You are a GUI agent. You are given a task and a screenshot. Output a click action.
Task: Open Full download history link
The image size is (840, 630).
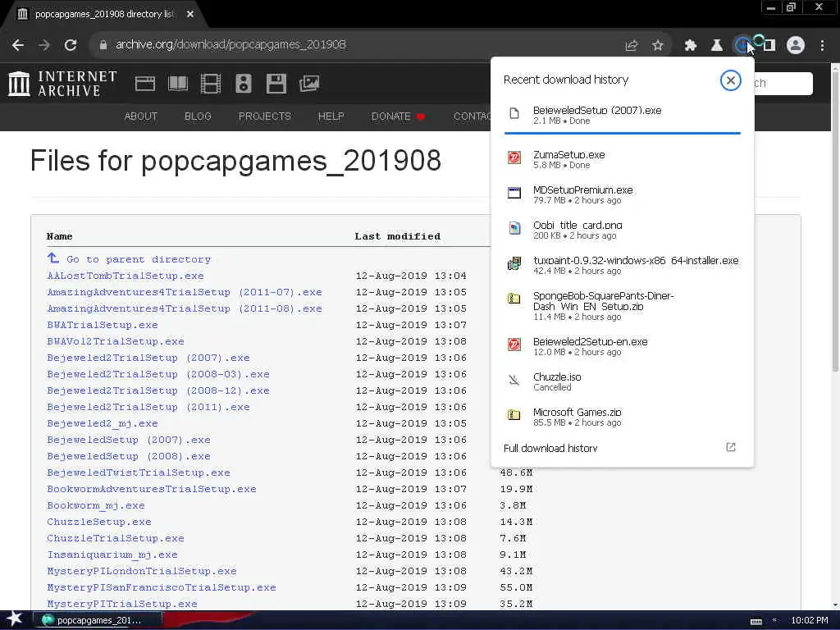pos(550,448)
